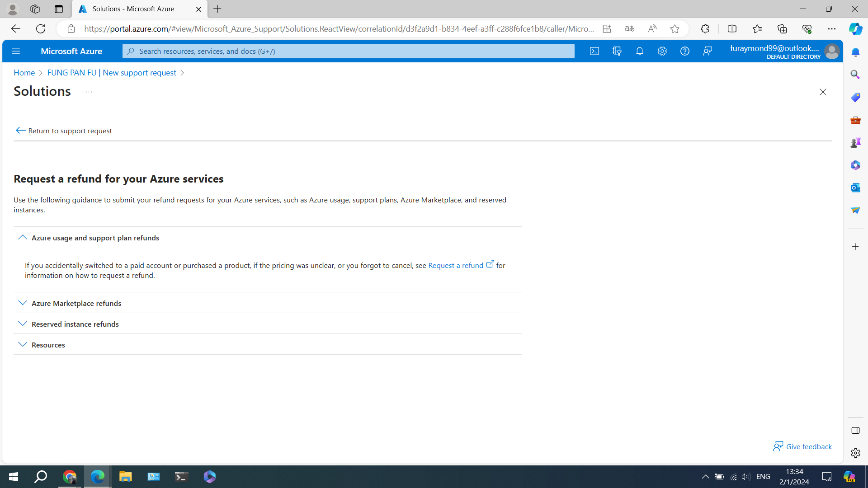Open Edge Collections
868x488 pixels.
(782, 29)
